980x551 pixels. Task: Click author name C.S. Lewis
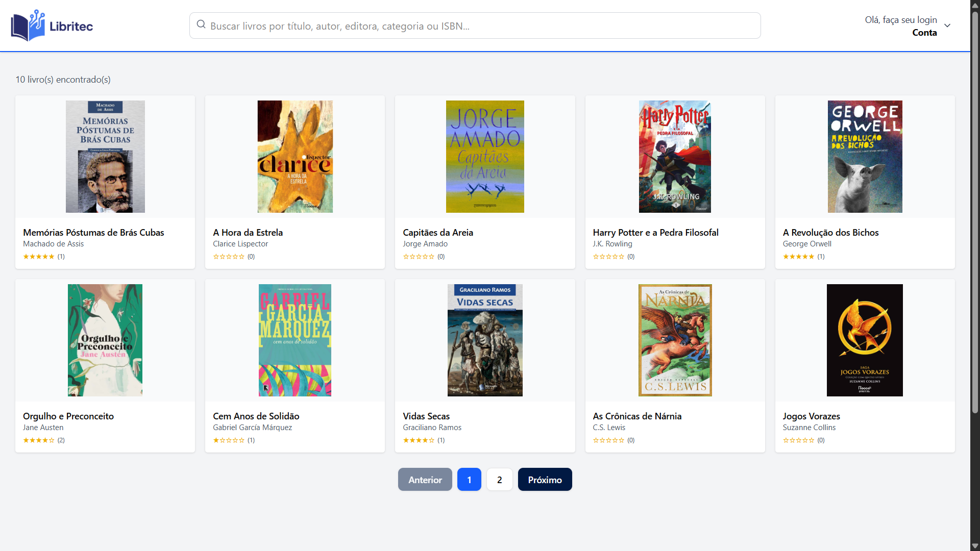tap(609, 428)
